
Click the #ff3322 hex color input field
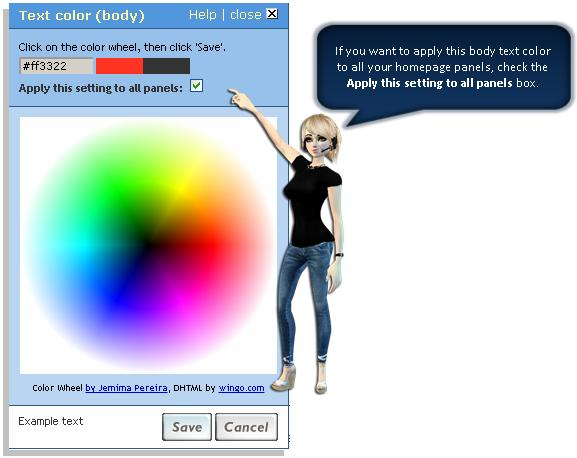(56, 66)
